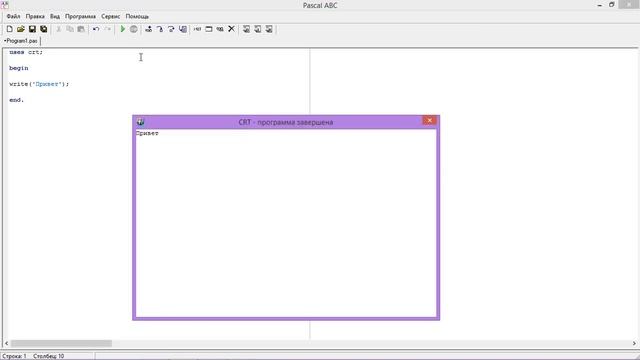Click the write('Привет') code line
Screen dimensions: 640x360
click(39, 84)
